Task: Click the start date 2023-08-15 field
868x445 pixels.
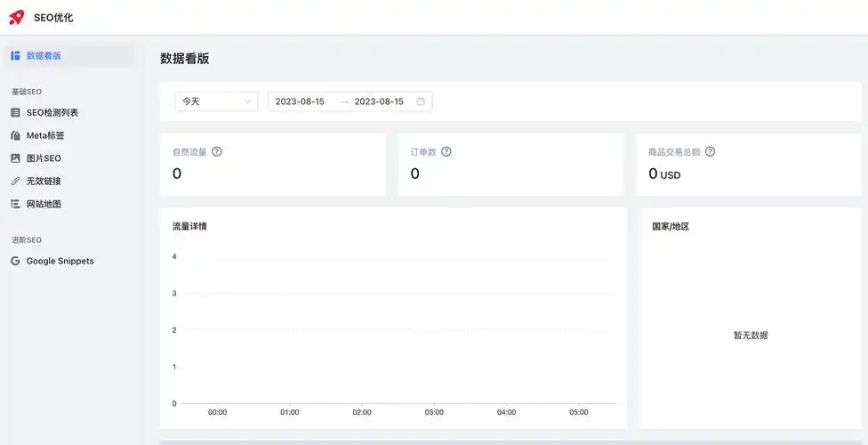Action: coord(300,101)
